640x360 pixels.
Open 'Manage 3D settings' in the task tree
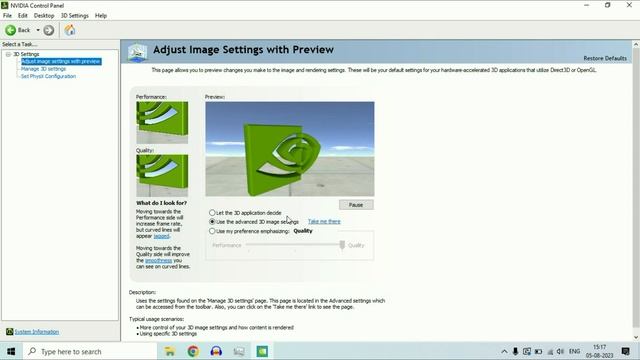point(43,69)
